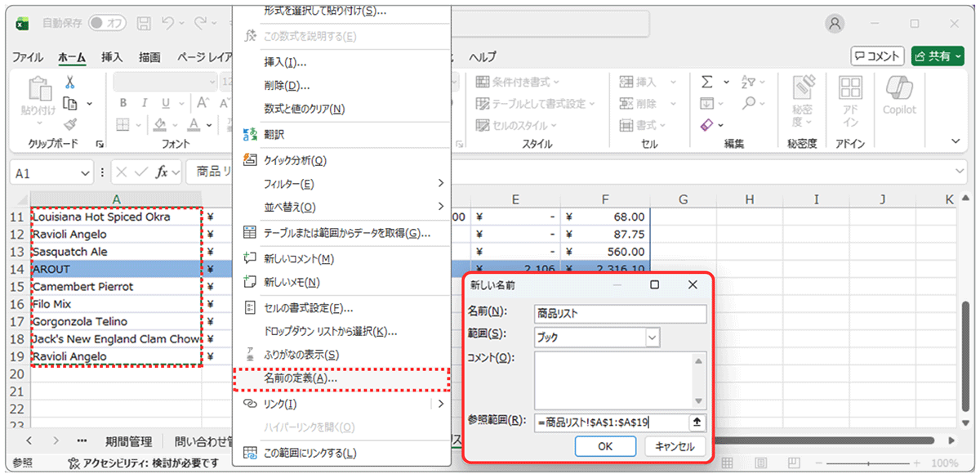Click キャンセル in the new name dialog
Image resolution: width=980 pixels, height=474 pixels.
coord(675,447)
